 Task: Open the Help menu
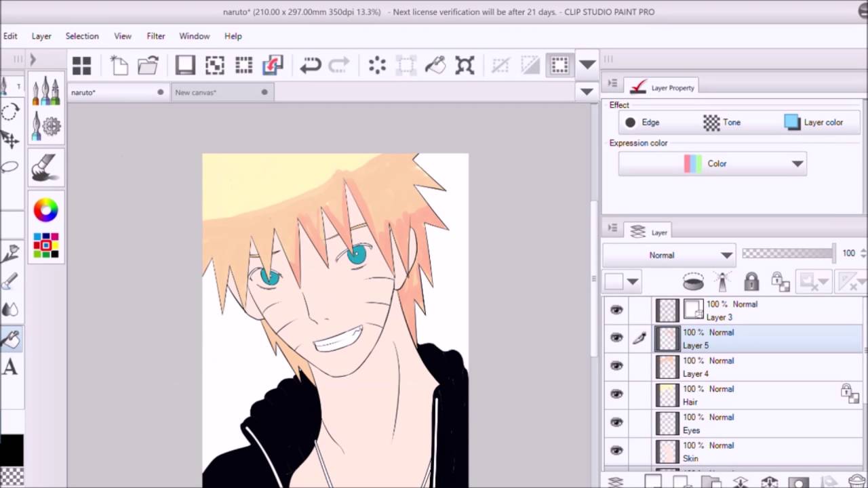[x=233, y=36]
